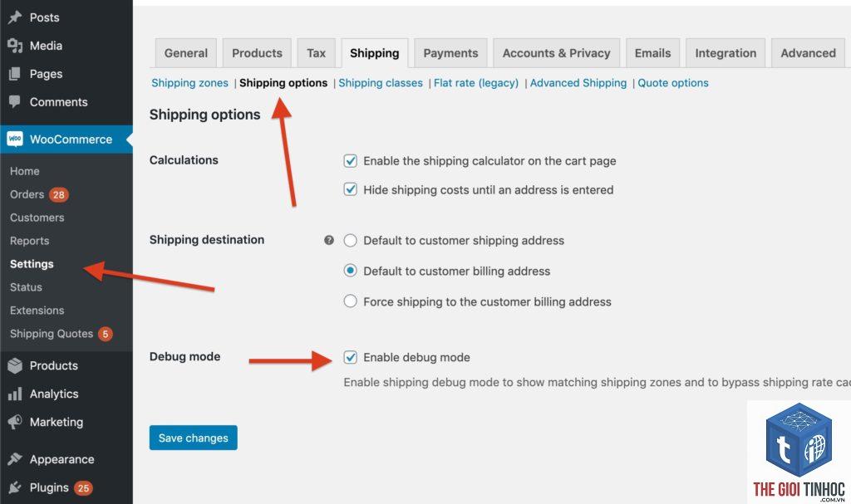Open Quote options section
851x504 pixels.
pyautogui.click(x=673, y=83)
